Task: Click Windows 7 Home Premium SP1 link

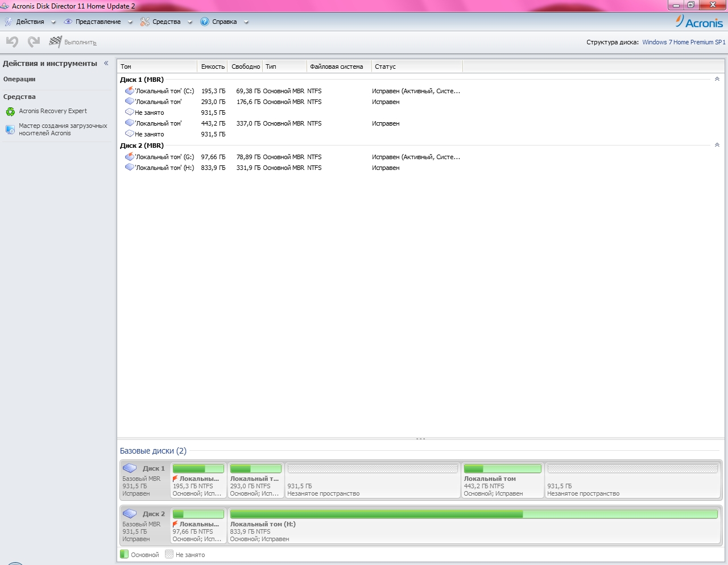Action: click(x=684, y=42)
